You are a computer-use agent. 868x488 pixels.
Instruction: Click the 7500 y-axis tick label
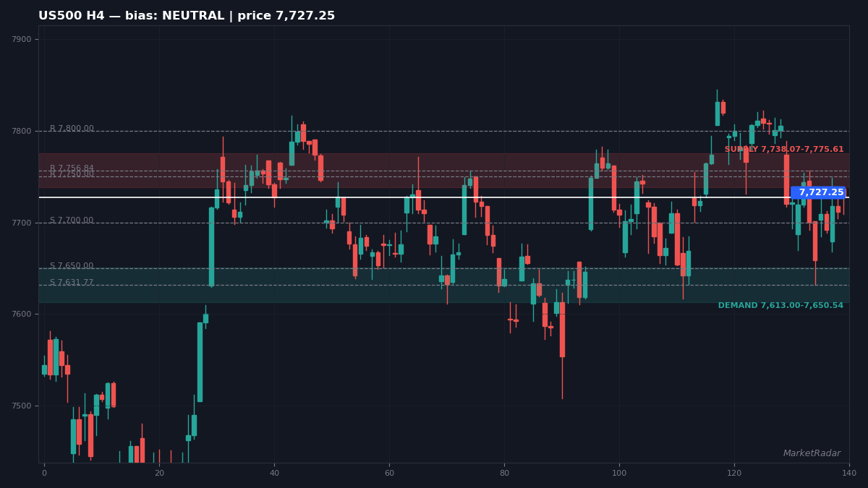click(x=22, y=406)
